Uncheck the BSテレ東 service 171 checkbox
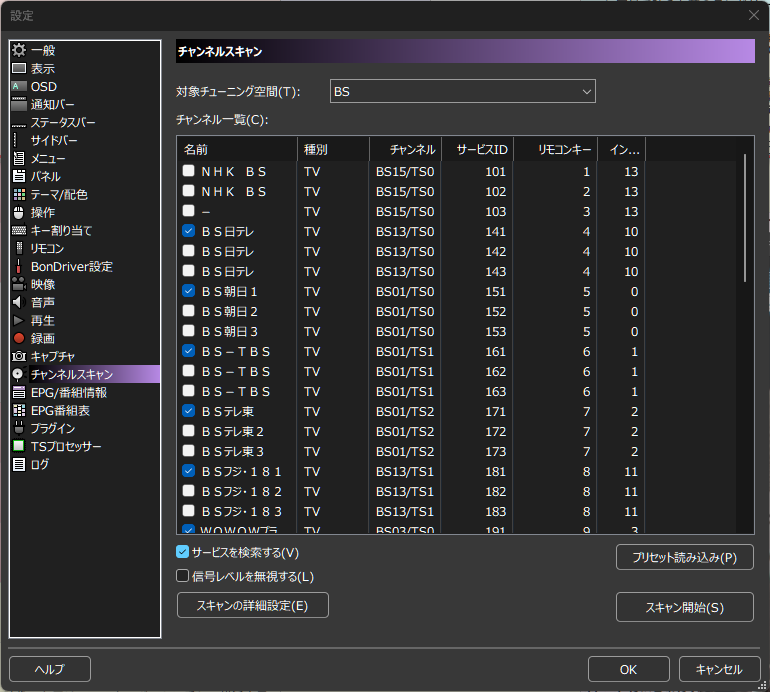 point(189,411)
